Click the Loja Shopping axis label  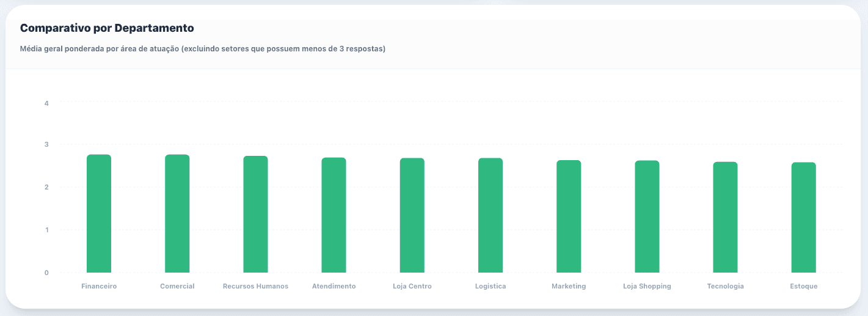[647, 286]
